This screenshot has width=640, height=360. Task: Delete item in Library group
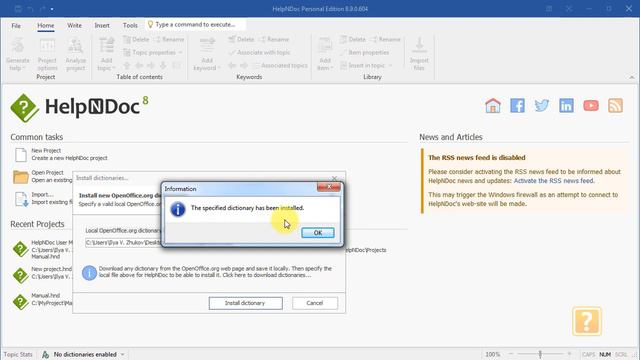click(353, 39)
